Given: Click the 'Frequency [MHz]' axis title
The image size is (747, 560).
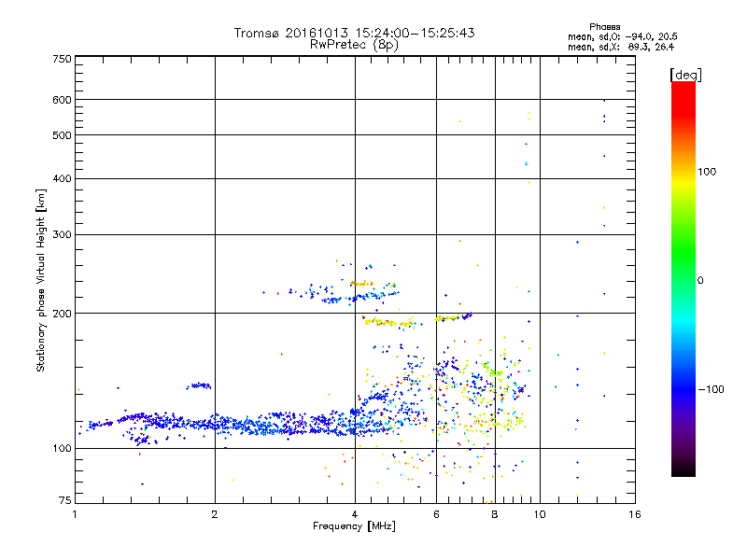Looking at the screenshot, I should 354,526.
